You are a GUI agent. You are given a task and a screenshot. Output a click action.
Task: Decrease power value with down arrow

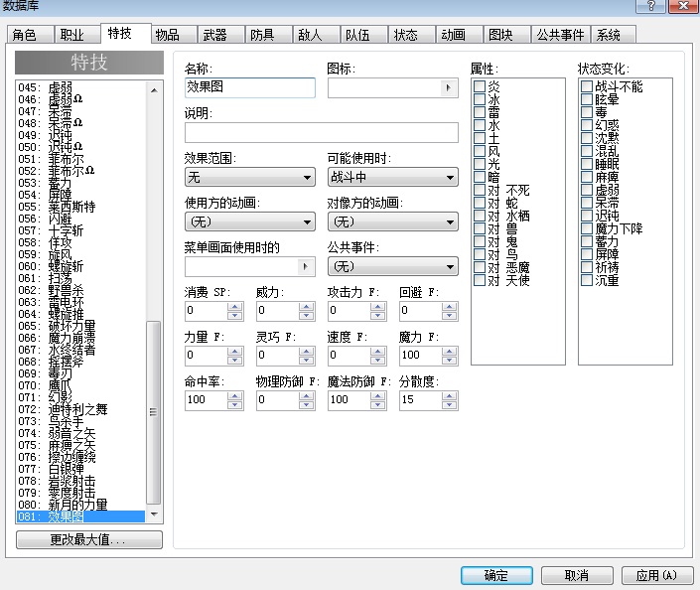point(306,316)
